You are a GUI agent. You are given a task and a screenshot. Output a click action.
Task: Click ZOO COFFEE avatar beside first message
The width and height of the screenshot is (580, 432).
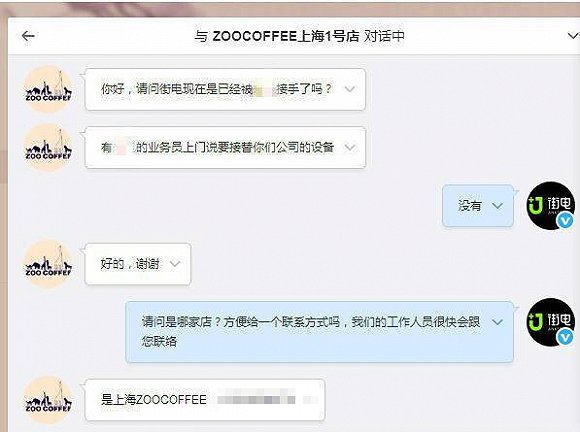pyautogui.click(x=48, y=90)
